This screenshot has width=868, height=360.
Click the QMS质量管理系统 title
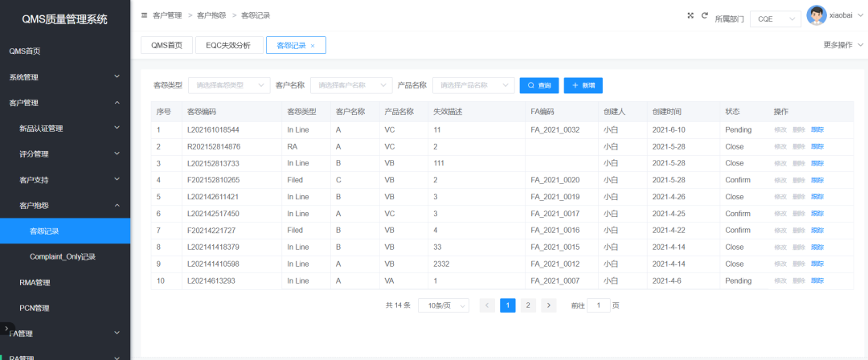pos(65,19)
